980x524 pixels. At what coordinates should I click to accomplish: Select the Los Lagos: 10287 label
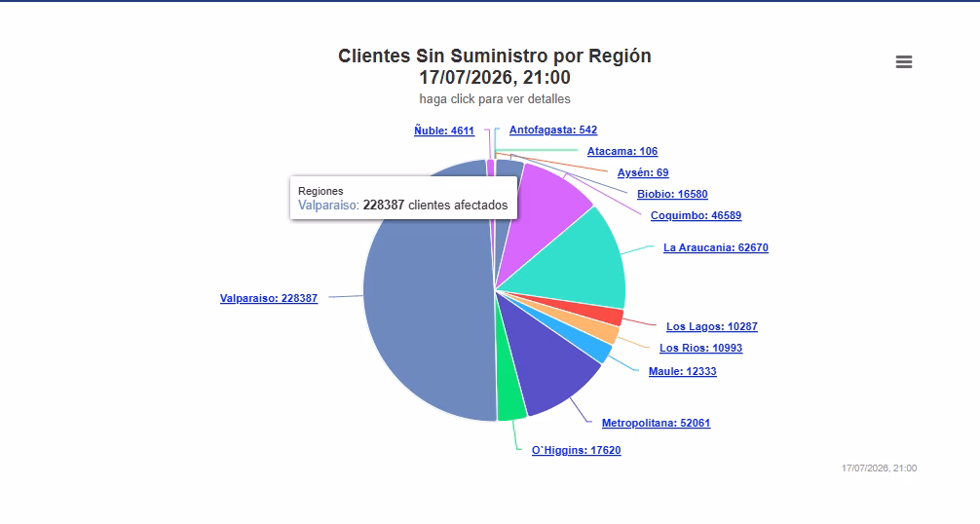712,326
